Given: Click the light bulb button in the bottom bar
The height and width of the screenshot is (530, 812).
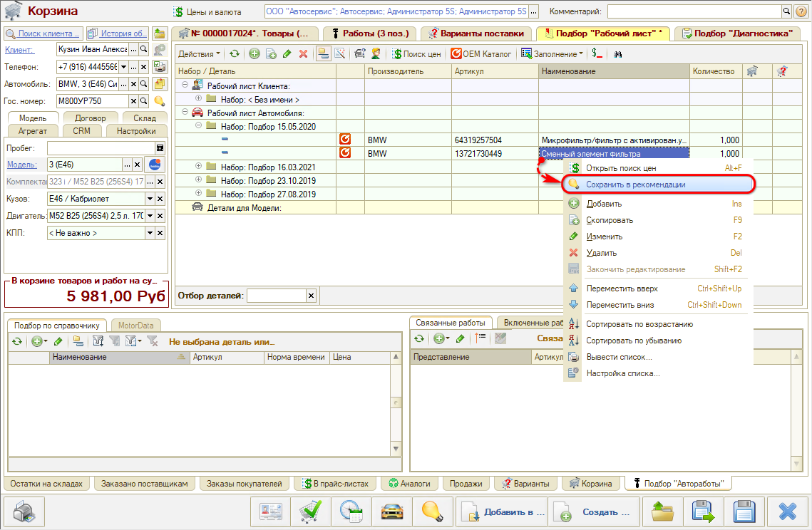Looking at the screenshot, I should pyautogui.click(x=433, y=512).
